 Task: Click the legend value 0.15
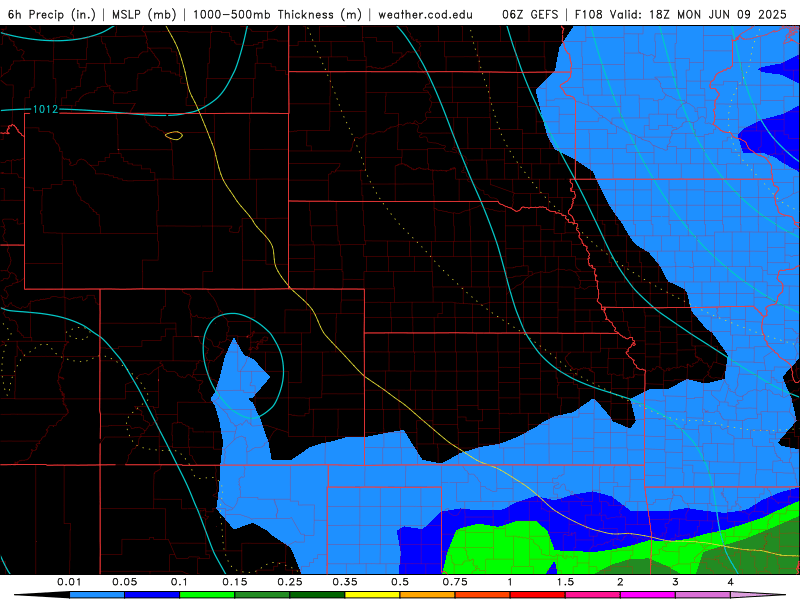click(x=235, y=582)
